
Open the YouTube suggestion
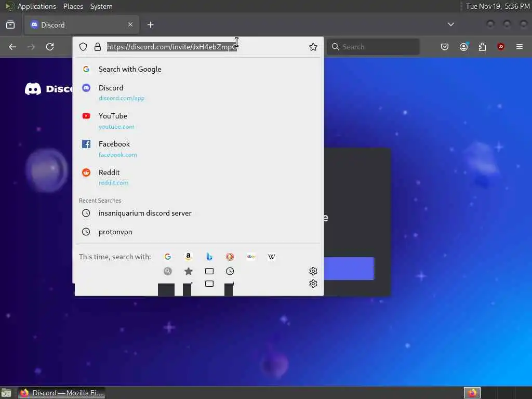click(x=198, y=121)
